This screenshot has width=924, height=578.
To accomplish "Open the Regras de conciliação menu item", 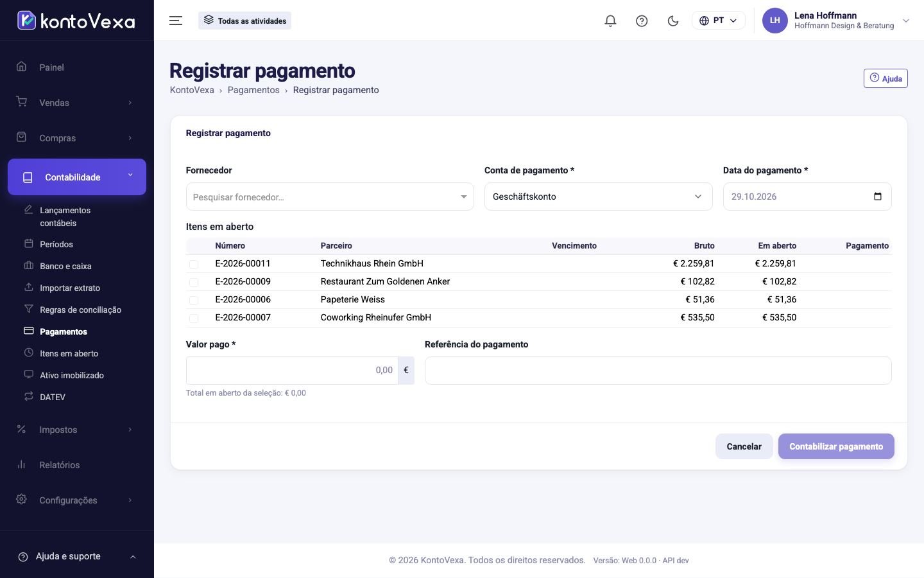I will (x=80, y=310).
